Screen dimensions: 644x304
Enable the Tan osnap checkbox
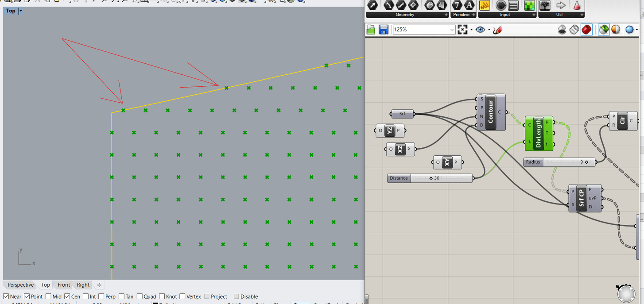point(121,296)
